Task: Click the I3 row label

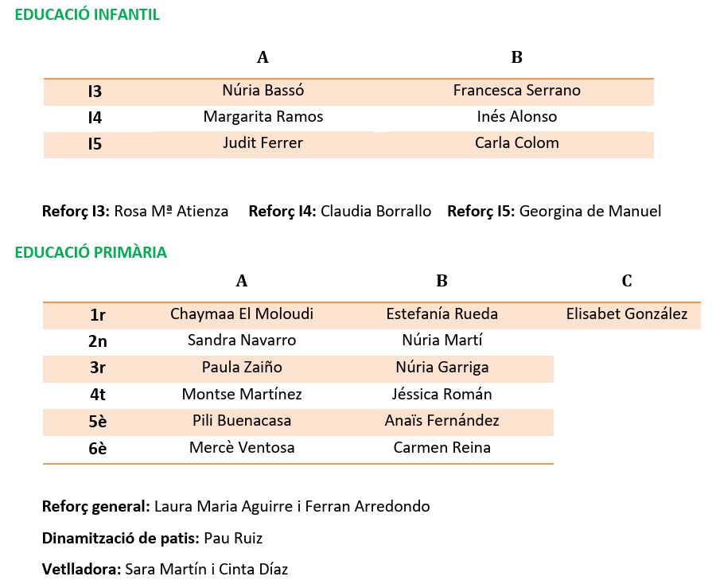Action: [x=95, y=92]
